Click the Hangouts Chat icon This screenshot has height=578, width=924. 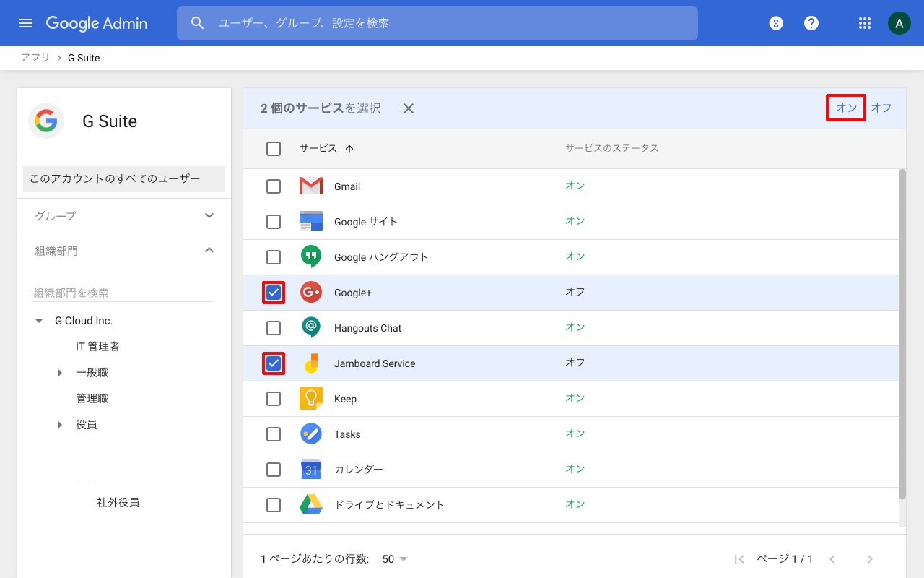tap(311, 327)
